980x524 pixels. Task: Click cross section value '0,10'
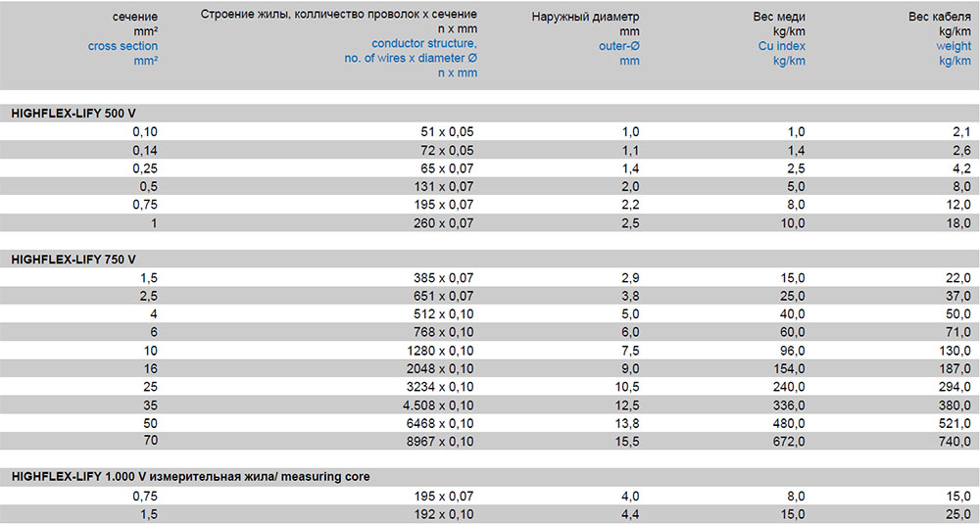[x=145, y=132]
